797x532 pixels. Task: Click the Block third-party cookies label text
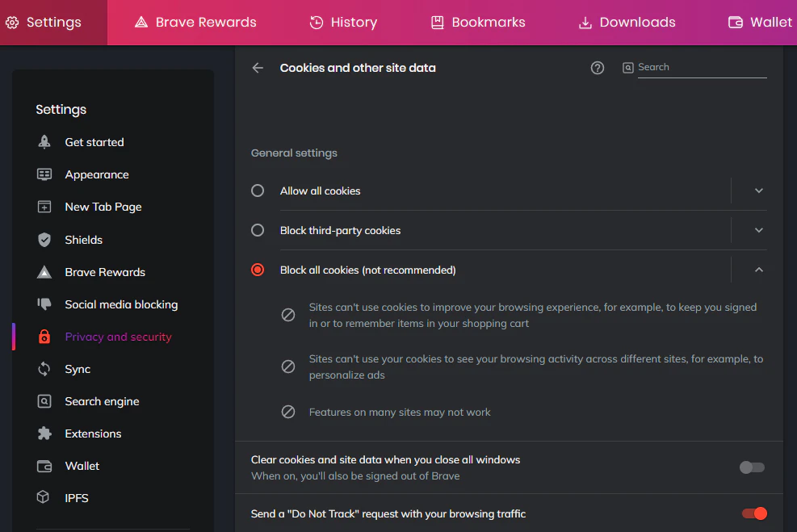[340, 231]
